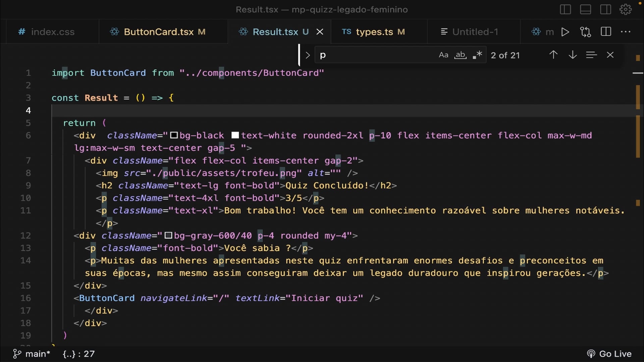Screen dimensions: 644x362
Task: Close the Result.tsx tab
Action: pos(320,32)
